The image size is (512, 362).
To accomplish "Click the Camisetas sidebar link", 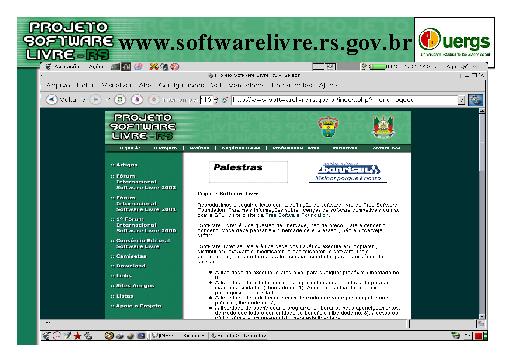I will pos(131,256).
